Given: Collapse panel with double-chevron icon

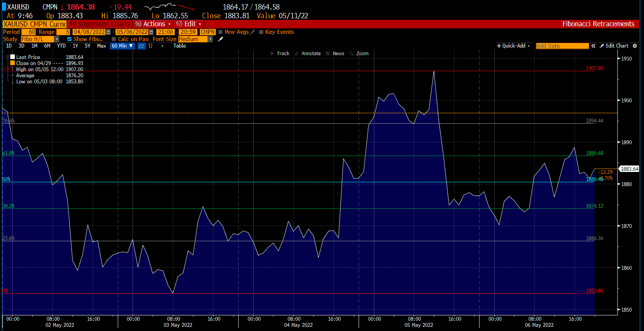Looking at the screenshot, I should (593, 46).
